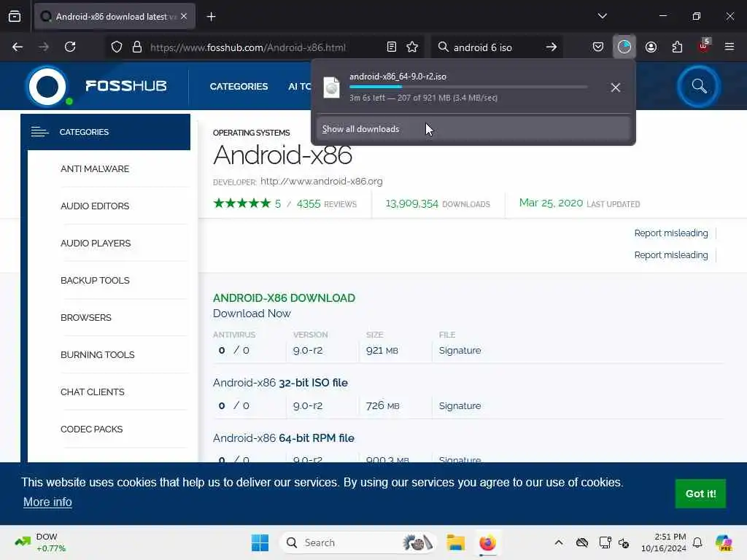Submit search with arrow button

tap(551, 47)
